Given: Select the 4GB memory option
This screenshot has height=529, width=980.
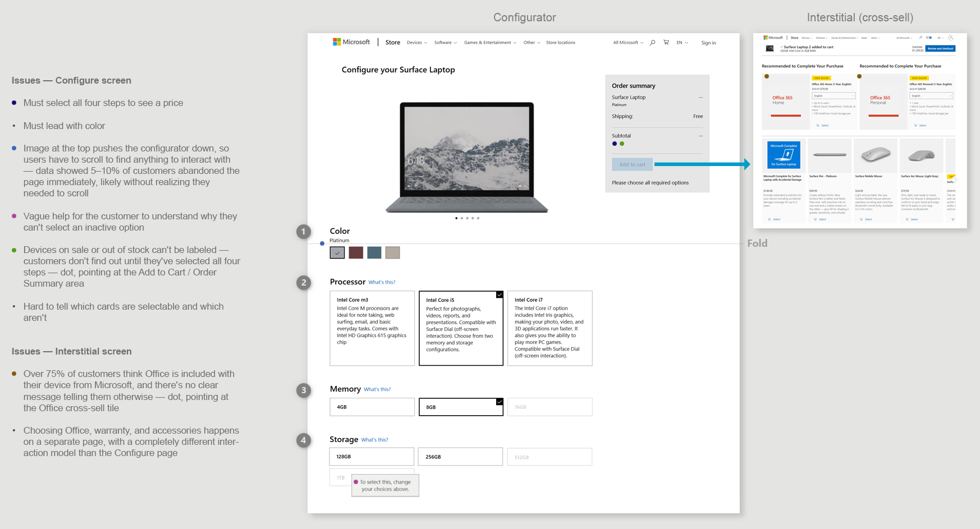Looking at the screenshot, I should pyautogui.click(x=372, y=407).
